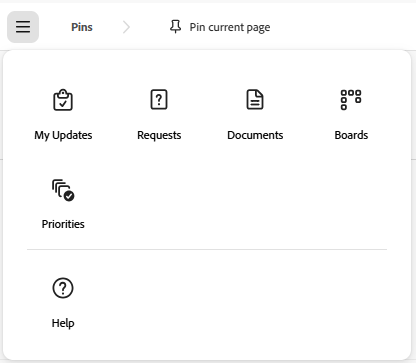
Task: Open the Help circle question icon
Action: (x=63, y=288)
